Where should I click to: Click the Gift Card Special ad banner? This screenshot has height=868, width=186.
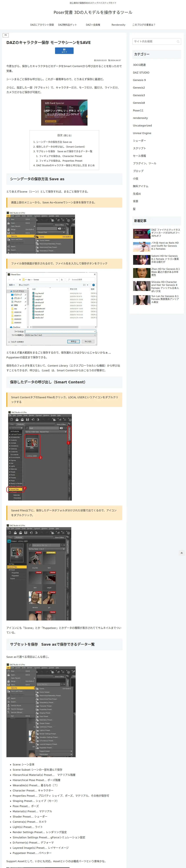tap(64, 113)
